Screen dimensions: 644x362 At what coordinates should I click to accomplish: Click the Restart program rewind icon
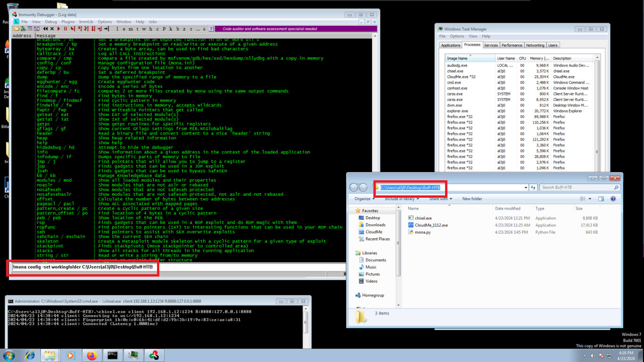click(x=45, y=29)
